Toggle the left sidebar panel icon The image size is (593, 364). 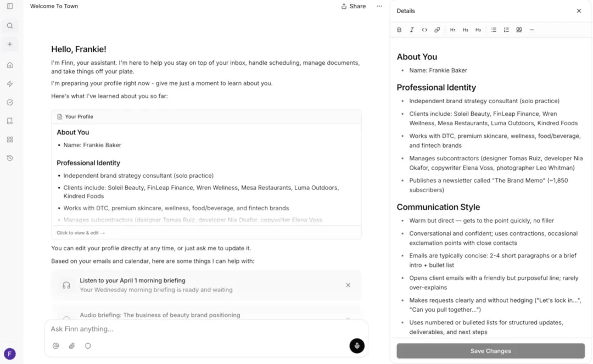tap(10, 6)
